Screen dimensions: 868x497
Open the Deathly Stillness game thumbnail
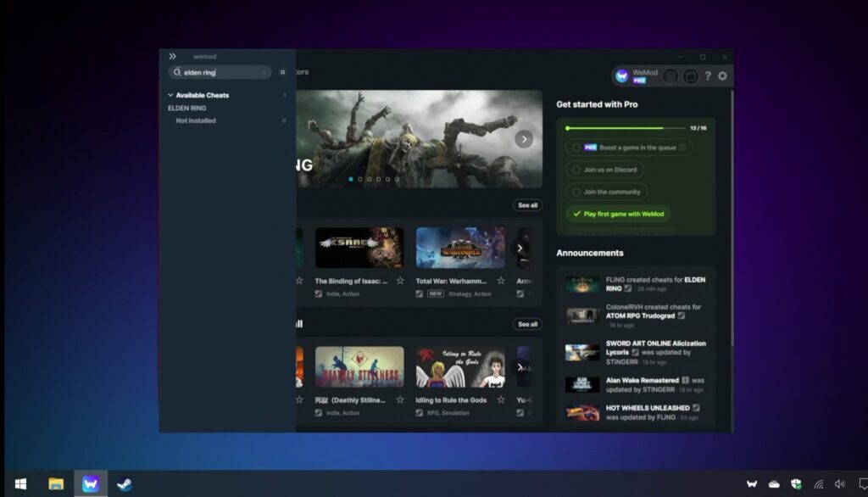click(359, 366)
